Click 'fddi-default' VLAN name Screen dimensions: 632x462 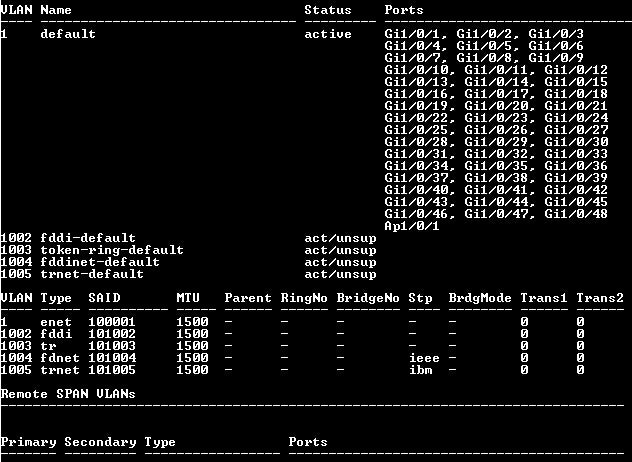(88, 237)
